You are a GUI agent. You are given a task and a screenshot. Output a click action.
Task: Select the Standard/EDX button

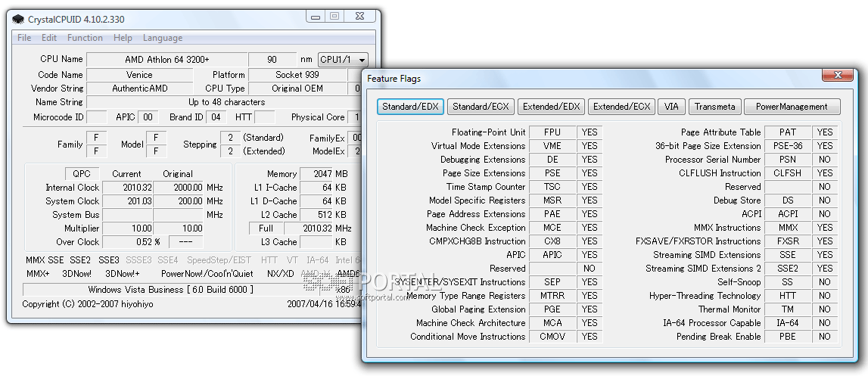(x=410, y=107)
